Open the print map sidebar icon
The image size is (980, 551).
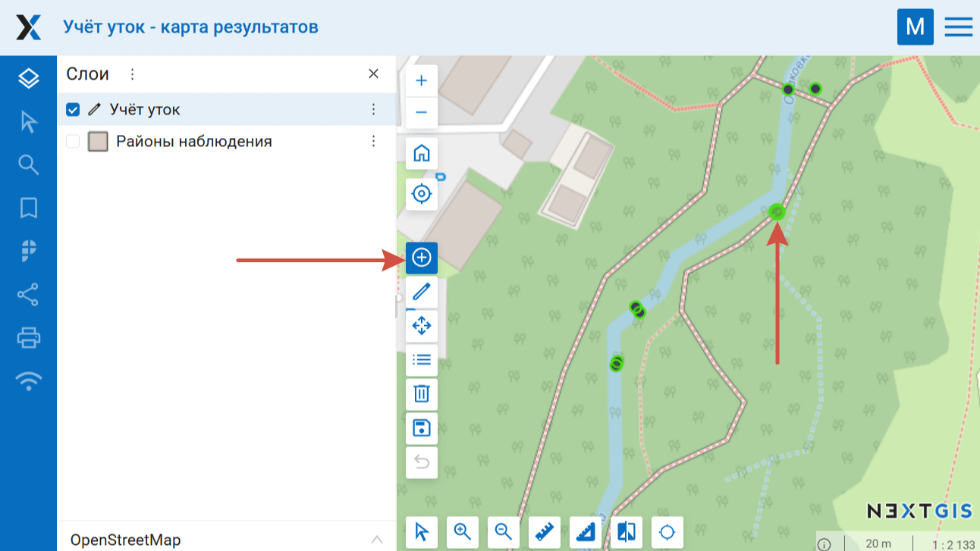tap(29, 337)
